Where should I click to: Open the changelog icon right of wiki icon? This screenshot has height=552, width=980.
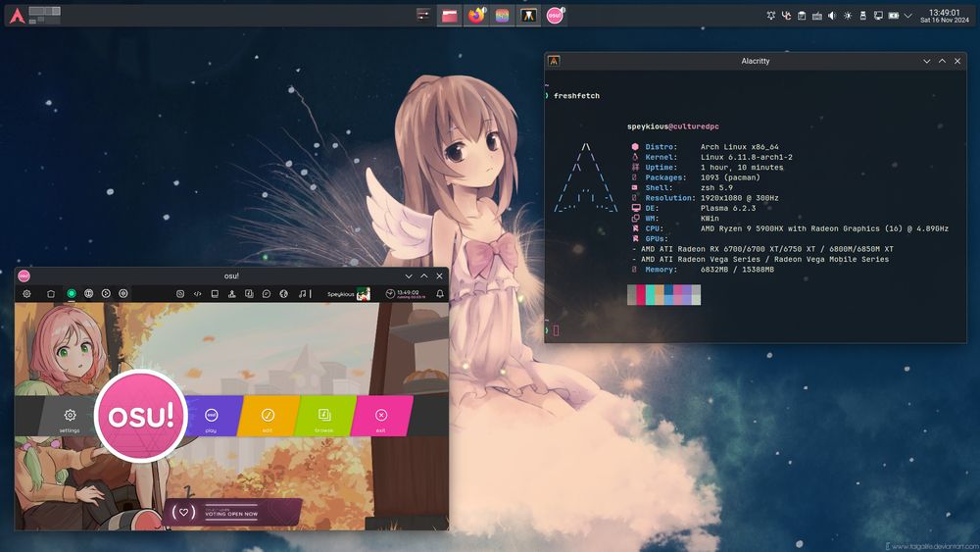[215, 293]
